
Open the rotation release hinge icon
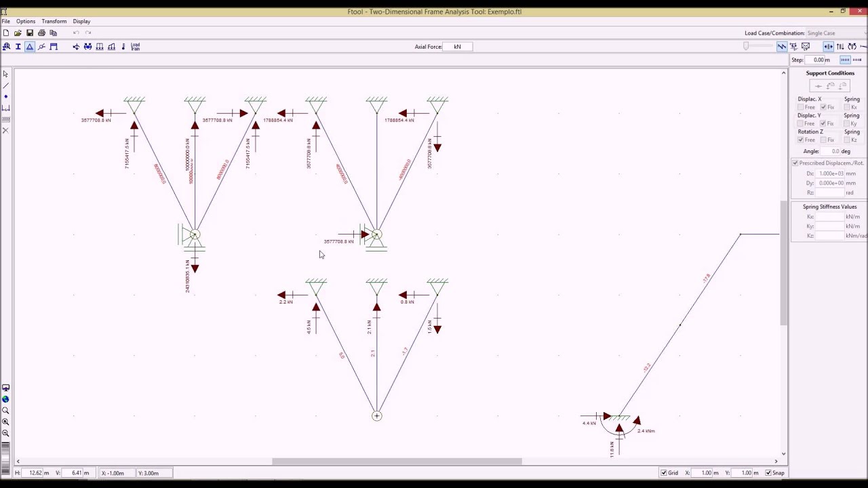click(41, 46)
